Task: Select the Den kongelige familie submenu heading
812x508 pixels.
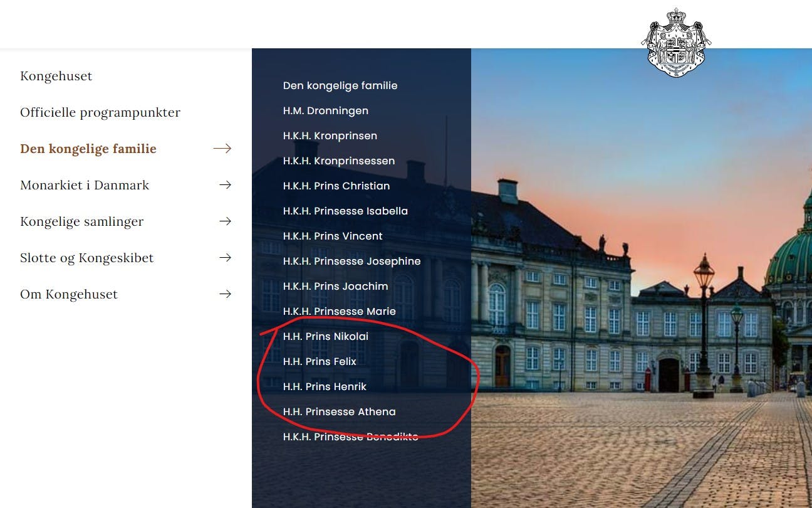Action: (x=340, y=85)
